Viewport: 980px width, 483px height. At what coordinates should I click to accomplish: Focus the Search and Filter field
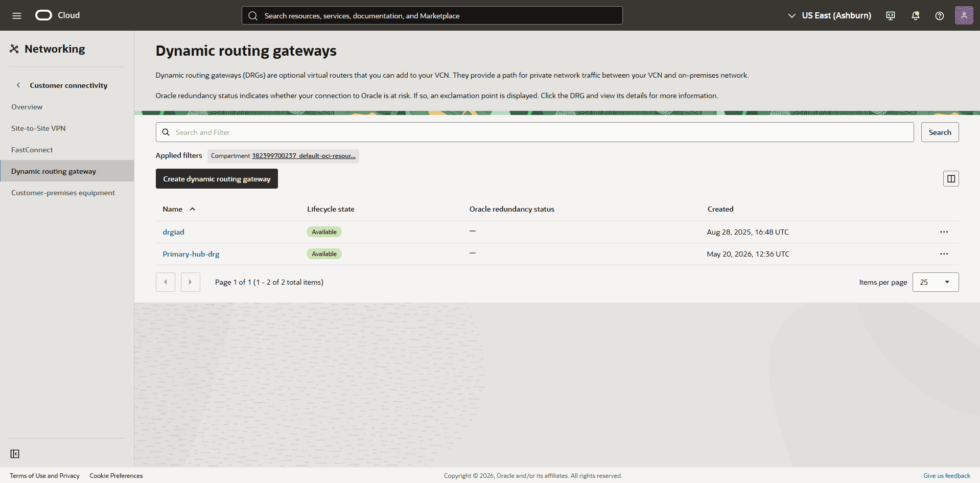[534, 132]
